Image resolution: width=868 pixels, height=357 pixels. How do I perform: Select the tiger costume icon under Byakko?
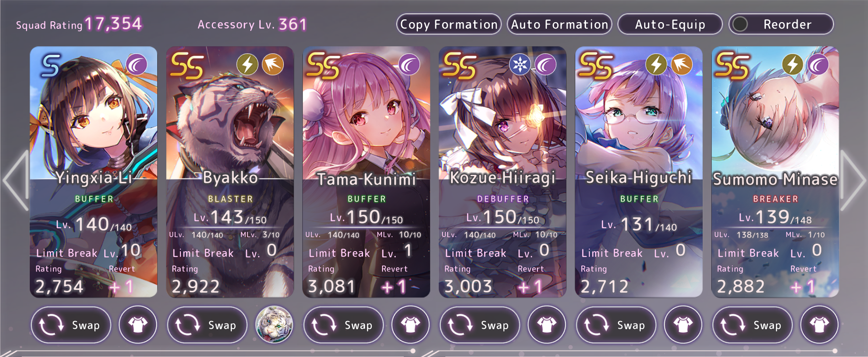[x=274, y=324]
